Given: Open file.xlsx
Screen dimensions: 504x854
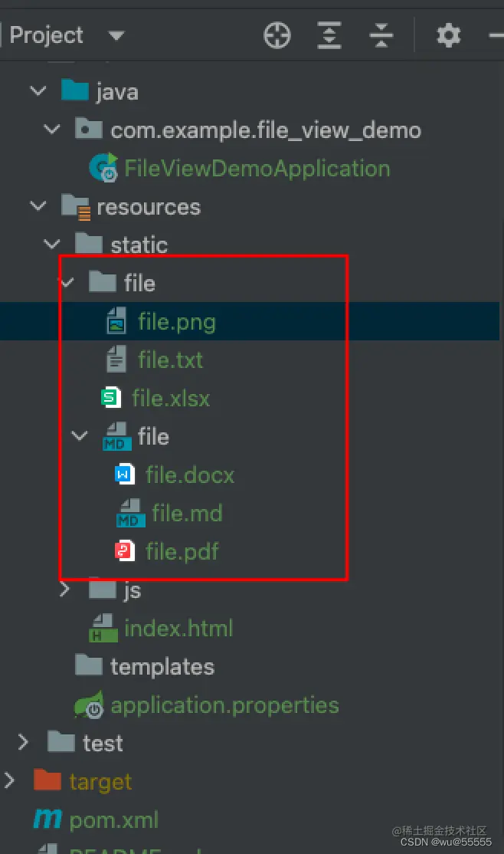Looking at the screenshot, I should point(171,398).
